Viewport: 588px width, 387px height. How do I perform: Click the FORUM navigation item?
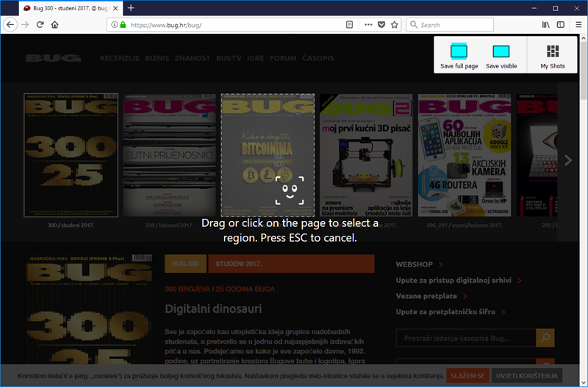click(x=283, y=58)
